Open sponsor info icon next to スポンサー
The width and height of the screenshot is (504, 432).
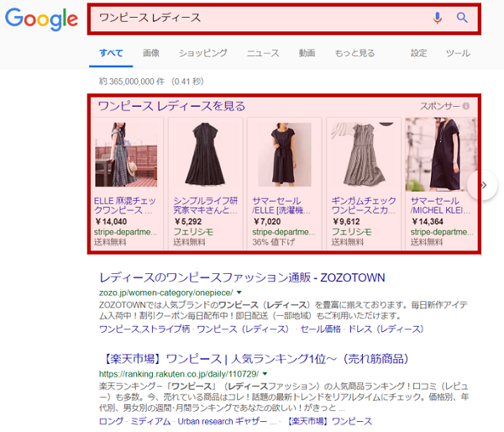pos(466,106)
